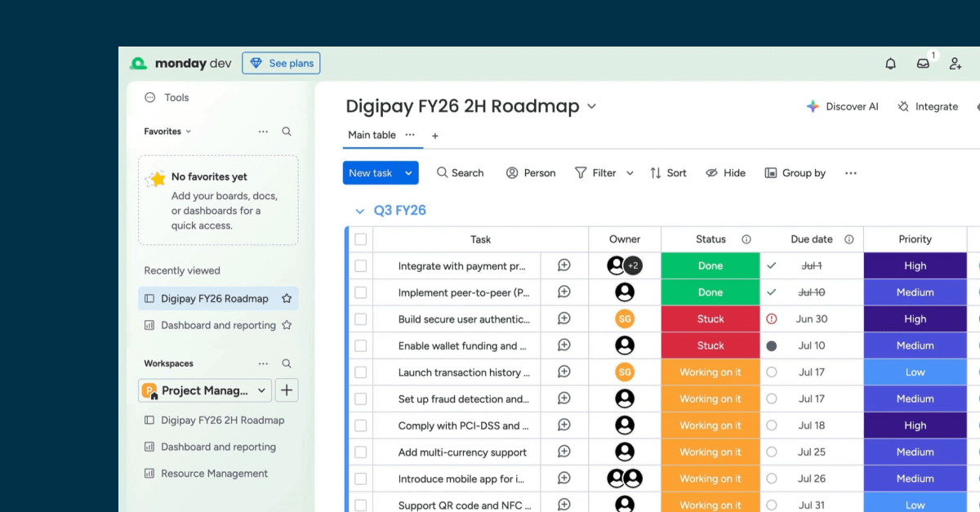
Task: Check Enable wallet funding task checkbox
Action: (x=361, y=345)
